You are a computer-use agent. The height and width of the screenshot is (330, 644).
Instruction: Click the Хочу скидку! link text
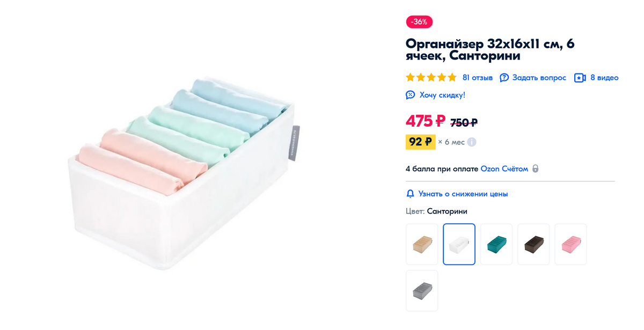pos(442,95)
